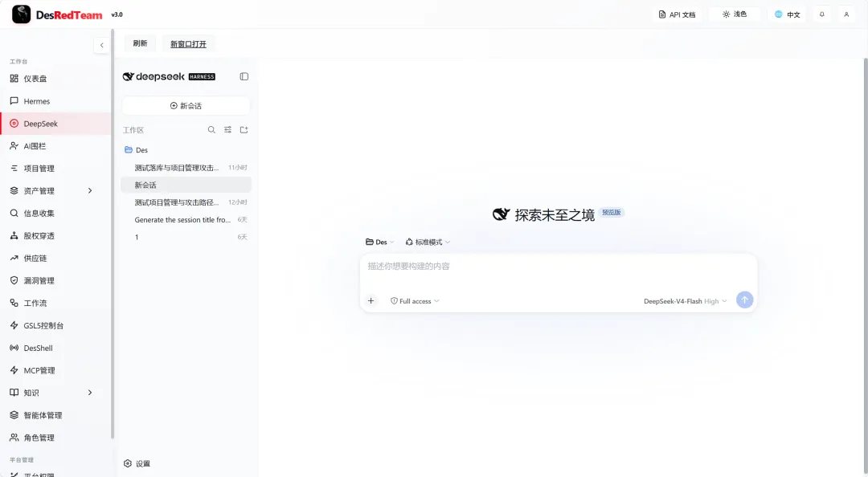
Task: Open 项目管理 in the sidebar
Action: [x=55, y=168]
